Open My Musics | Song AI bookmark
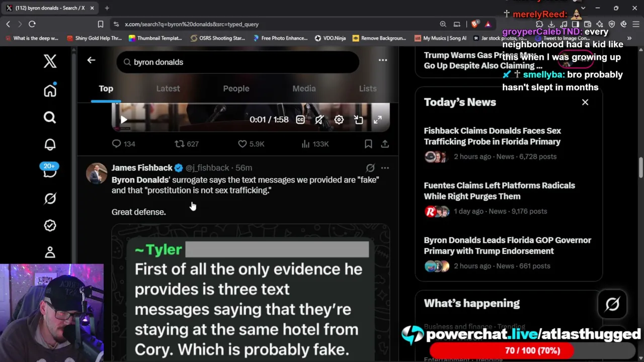This screenshot has height=362, width=644. point(440,38)
